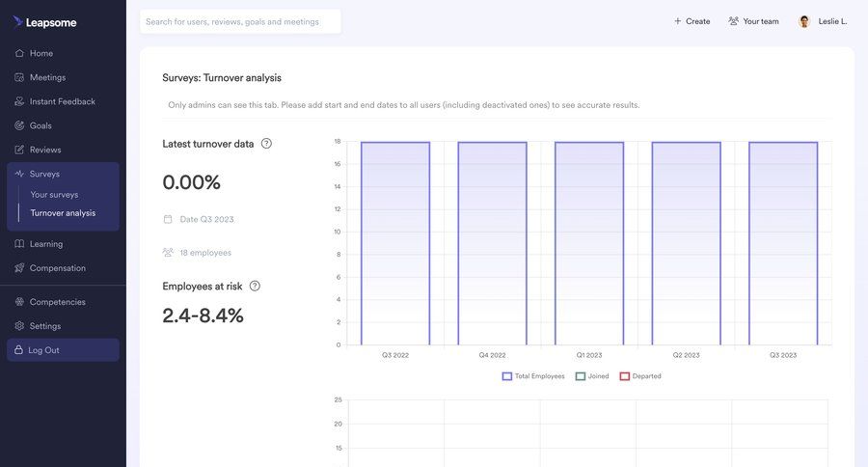Go to Instant Feedback
Viewport: 868px width, 467px height.
coord(63,101)
